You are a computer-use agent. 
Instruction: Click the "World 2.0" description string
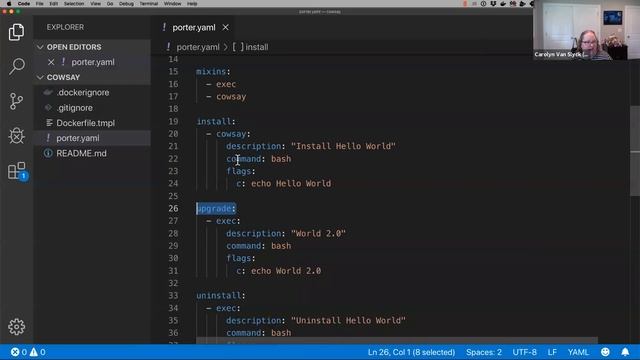(318, 233)
